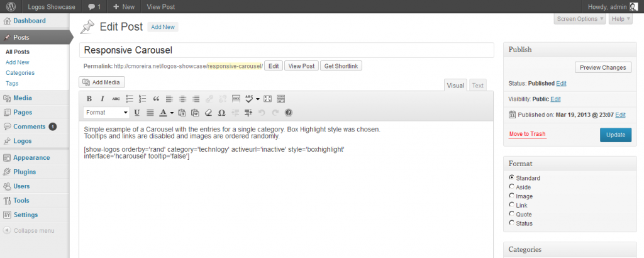Click the unordered bullet list icon
This screenshot has width=644, height=258.
tap(129, 99)
